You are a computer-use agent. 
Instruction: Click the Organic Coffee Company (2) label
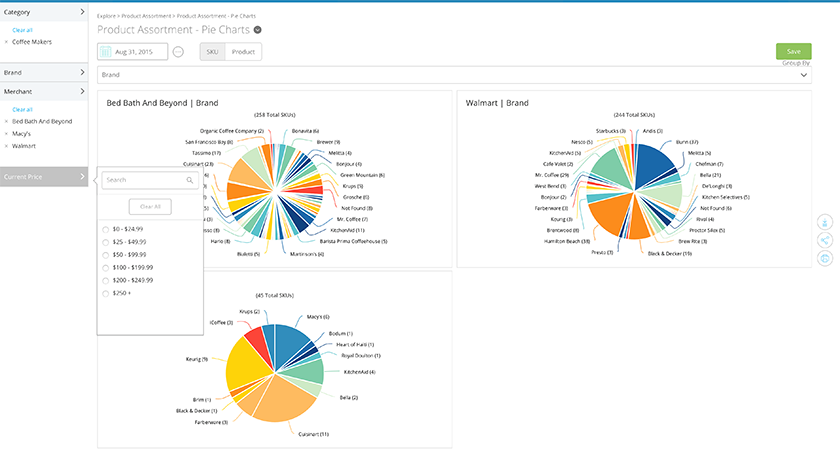(x=231, y=131)
